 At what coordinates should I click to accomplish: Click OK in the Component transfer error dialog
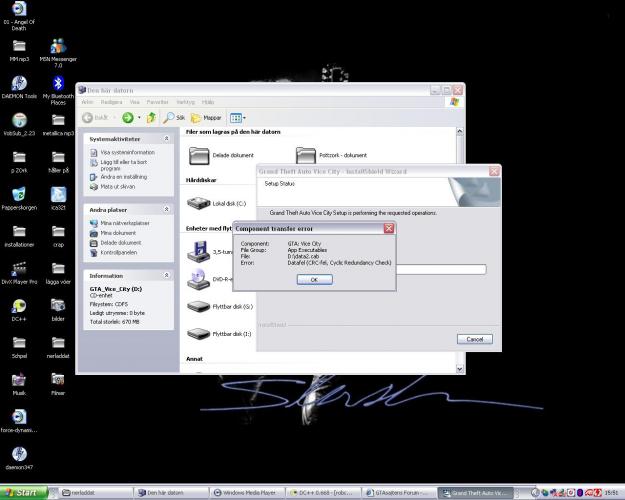coord(314,280)
